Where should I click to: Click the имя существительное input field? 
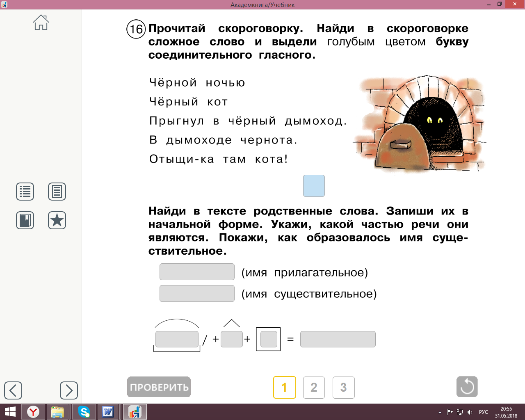[197, 293]
